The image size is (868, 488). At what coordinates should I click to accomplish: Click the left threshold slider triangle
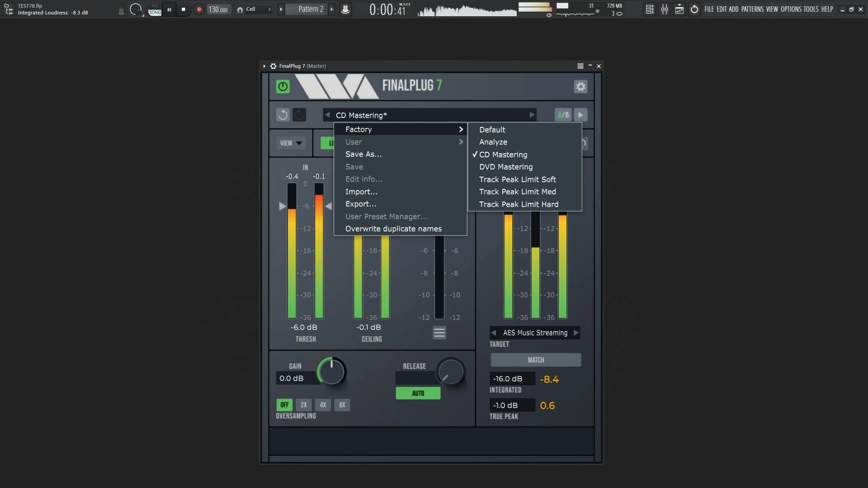282,206
